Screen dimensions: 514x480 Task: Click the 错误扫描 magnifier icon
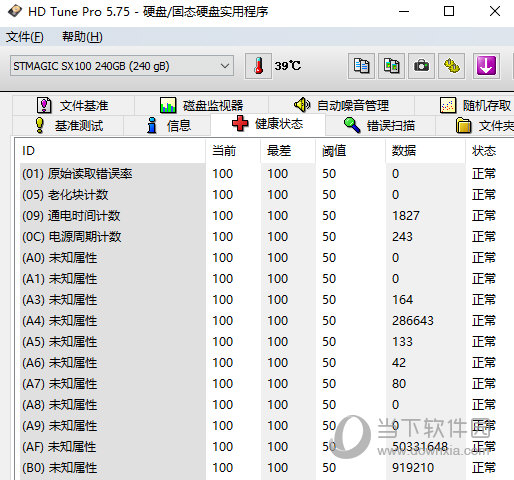tap(352, 125)
